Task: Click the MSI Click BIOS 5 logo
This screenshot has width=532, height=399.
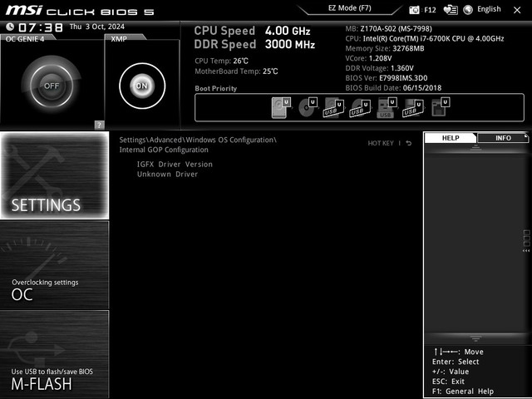Action: [x=80, y=11]
